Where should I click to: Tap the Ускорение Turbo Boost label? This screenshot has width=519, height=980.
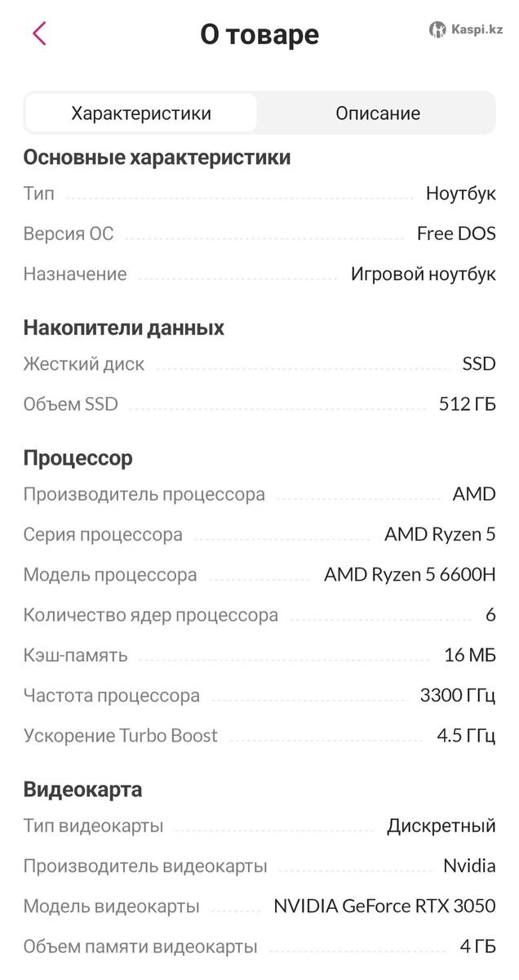pos(120,736)
